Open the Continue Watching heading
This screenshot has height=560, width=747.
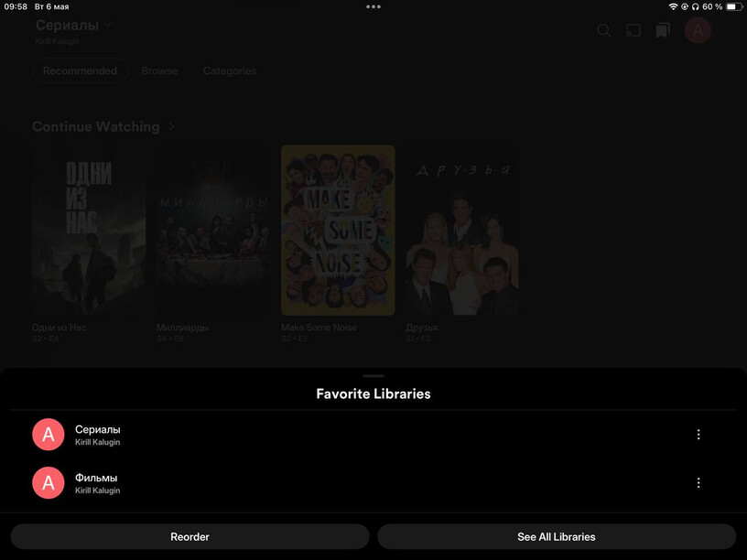[x=96, y=126]
